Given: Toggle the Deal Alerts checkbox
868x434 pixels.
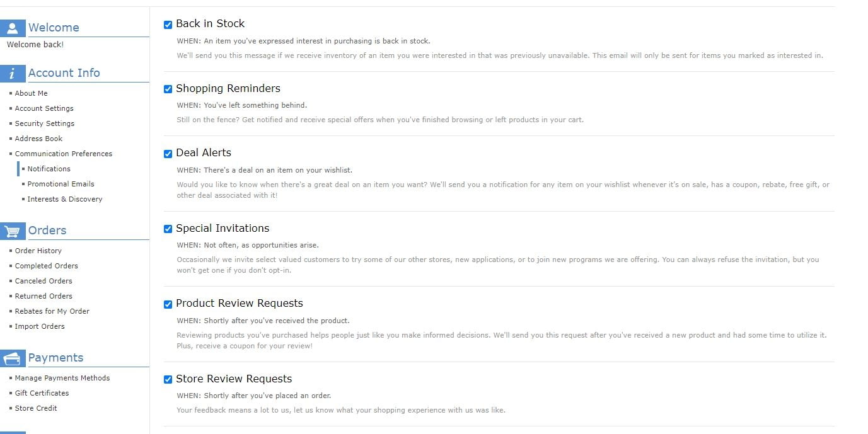Looking at the screenshot, I should coord(168,153).
